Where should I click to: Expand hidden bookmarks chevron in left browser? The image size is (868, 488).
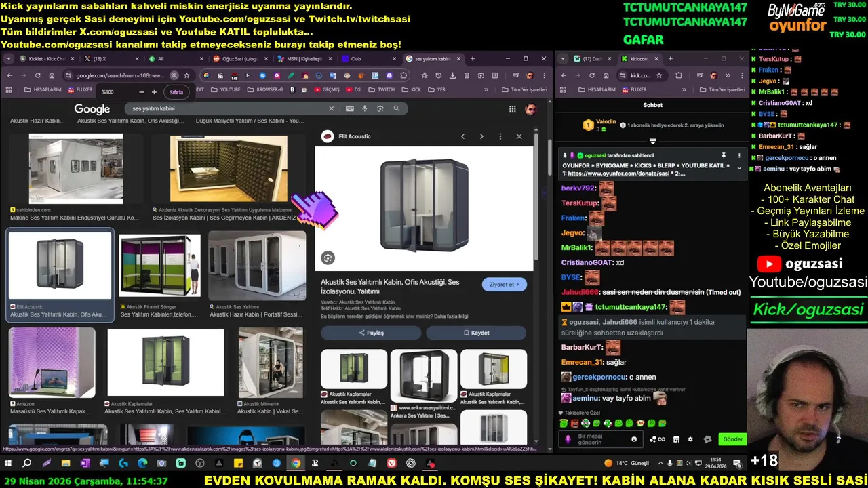pos(486,89)
